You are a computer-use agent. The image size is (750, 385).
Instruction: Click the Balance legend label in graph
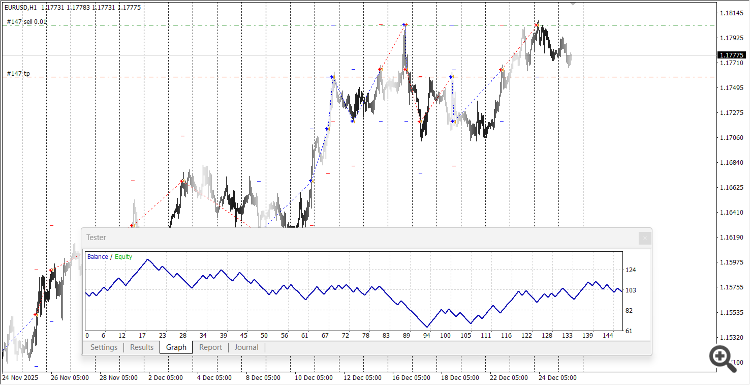tap(98, 256)
